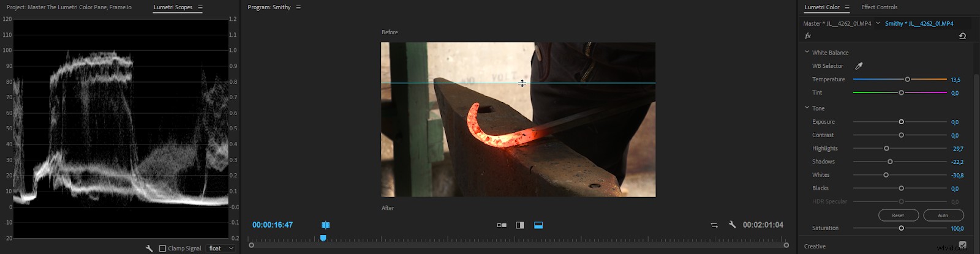
Task: Click the Saturation slider handle
Action: pyautogui.click(x=901, y=228)
